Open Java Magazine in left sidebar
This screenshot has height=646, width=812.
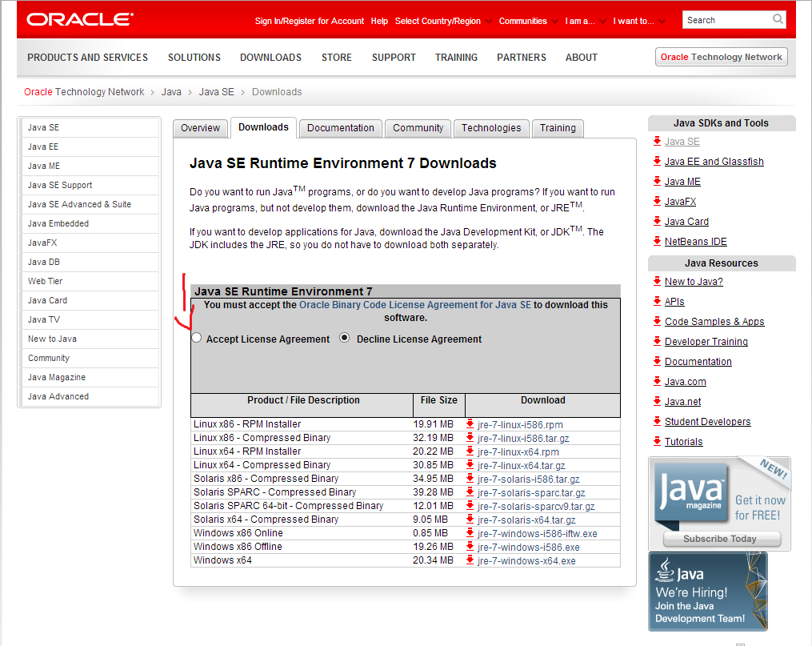89,378
